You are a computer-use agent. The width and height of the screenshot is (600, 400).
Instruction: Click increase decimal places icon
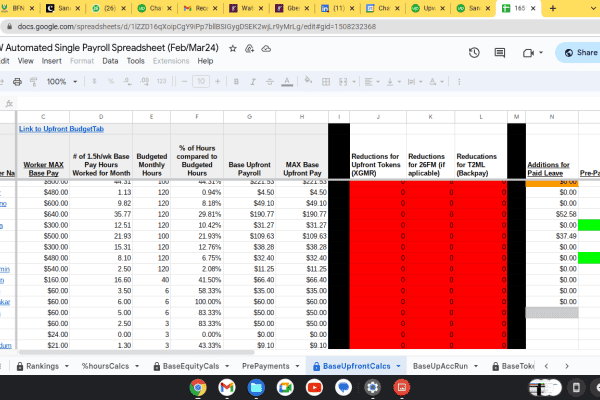pyautogui.click(x=145, y=82)
